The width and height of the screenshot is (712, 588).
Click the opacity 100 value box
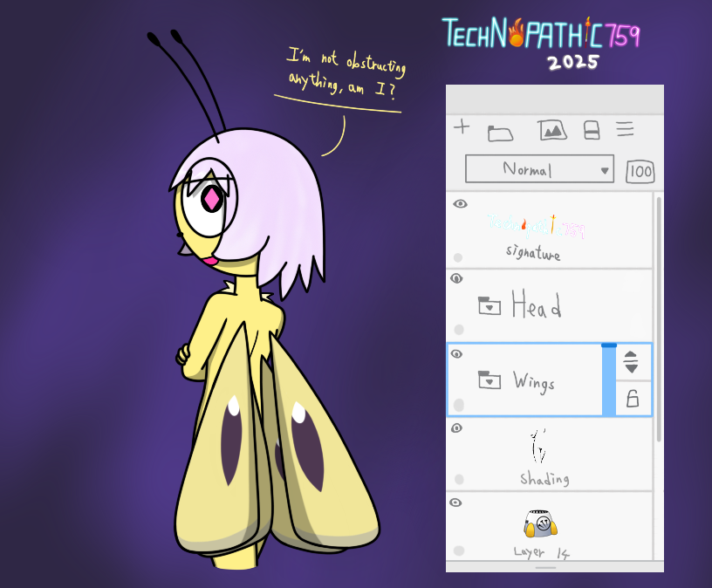coord(640,172)
